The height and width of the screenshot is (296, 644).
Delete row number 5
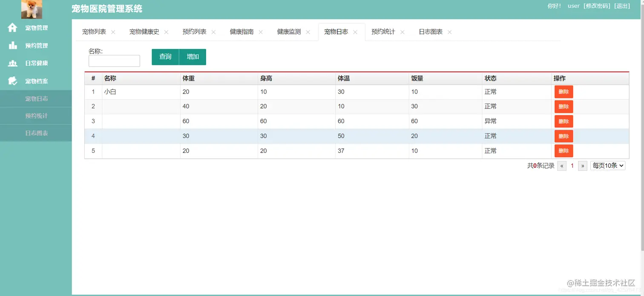[x=563, y=151]
